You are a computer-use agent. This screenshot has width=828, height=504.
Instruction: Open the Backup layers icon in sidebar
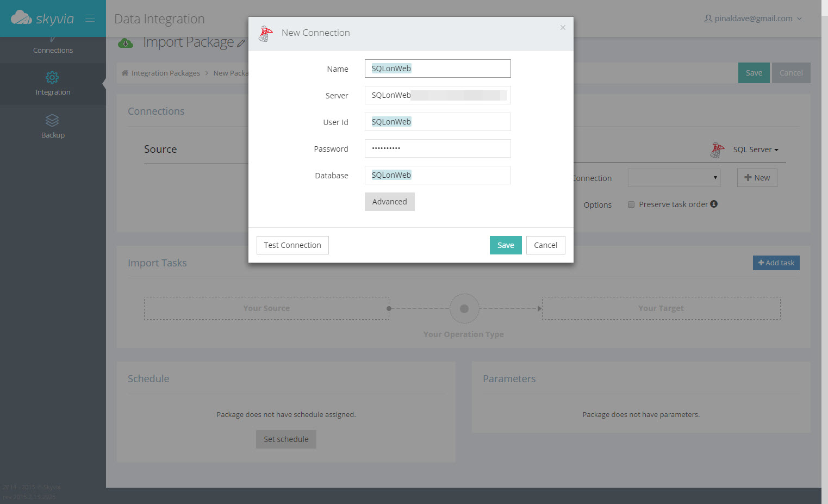(52, 120)
